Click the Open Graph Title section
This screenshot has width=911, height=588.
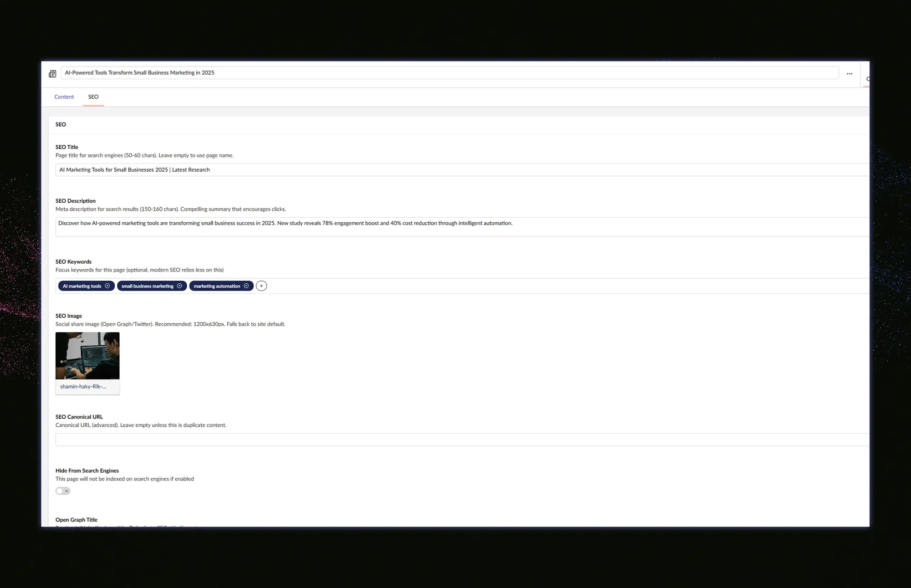[76, 520]
